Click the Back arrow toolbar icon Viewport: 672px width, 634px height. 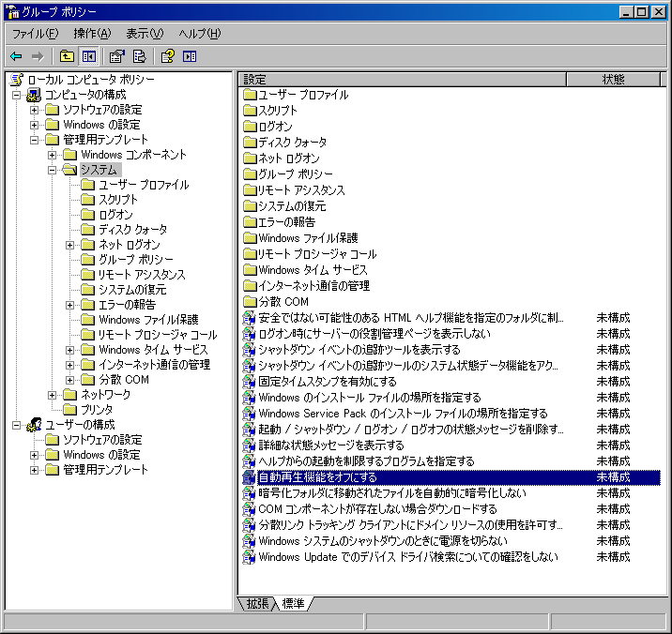[x=16, y=56]
